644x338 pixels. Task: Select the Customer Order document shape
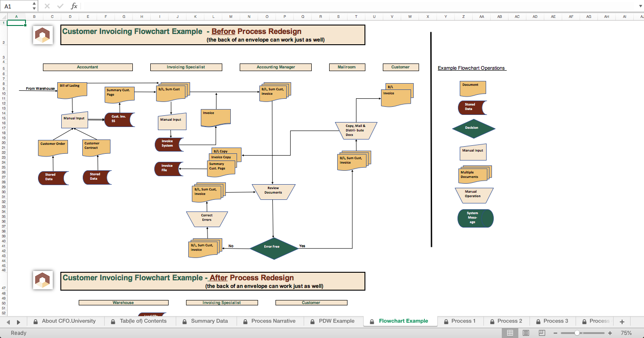53,148
